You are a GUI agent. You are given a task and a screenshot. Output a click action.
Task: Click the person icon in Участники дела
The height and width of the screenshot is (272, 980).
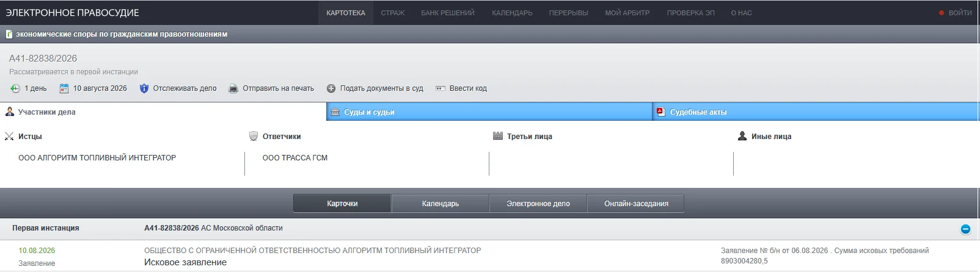(x=10, y=112)
